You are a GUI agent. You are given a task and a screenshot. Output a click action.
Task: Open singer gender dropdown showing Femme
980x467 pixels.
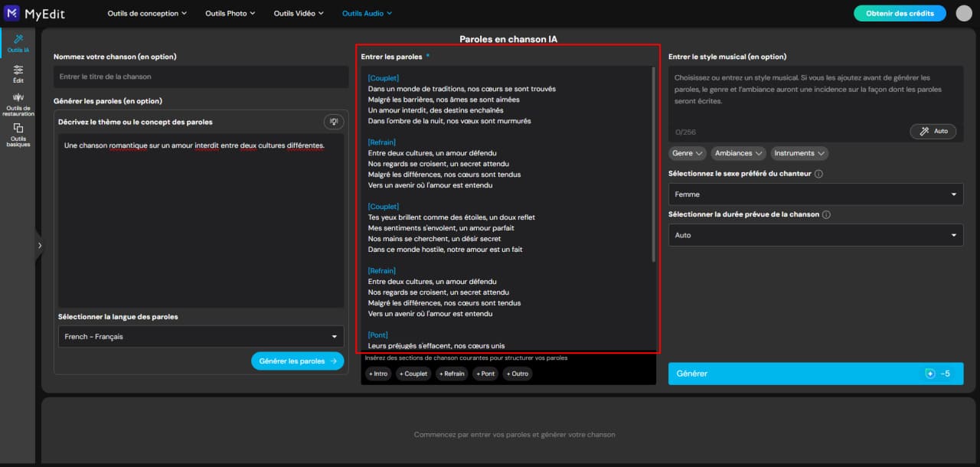coord(815,194)
